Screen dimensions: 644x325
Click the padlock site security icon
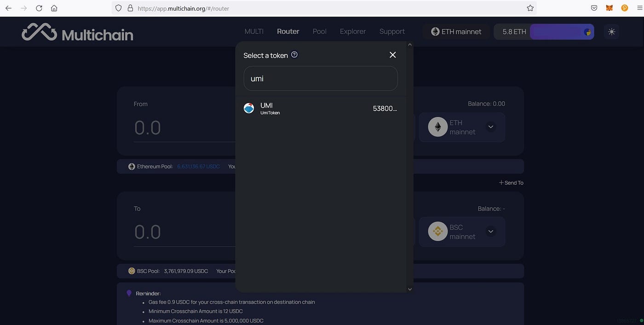point(130,8)
